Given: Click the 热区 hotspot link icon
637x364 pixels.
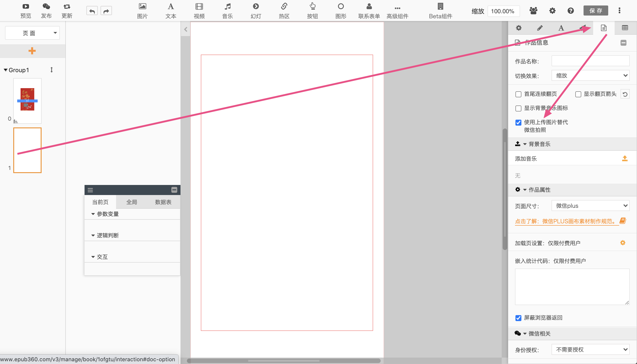Looking at the screenshot, I should (x=284, y=7).
